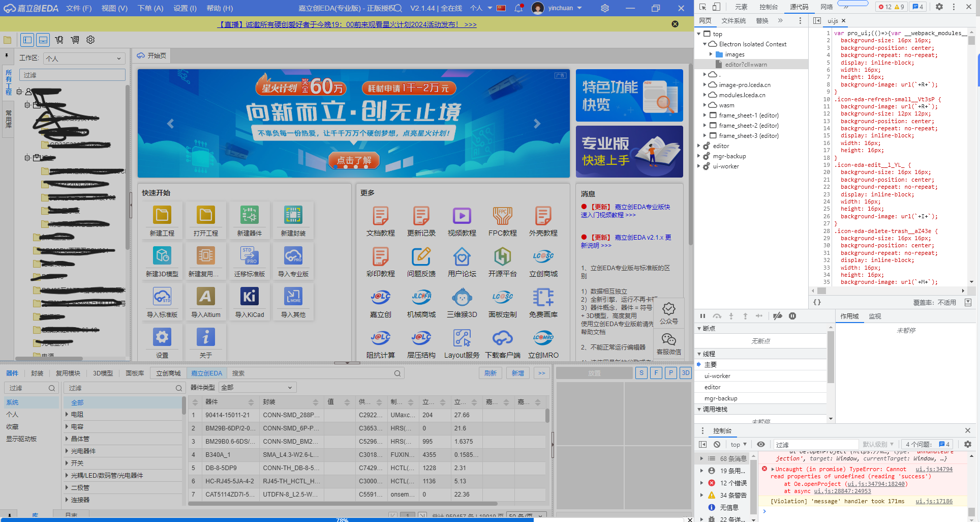Toggle the left panel visibility button

click(27, 40)
